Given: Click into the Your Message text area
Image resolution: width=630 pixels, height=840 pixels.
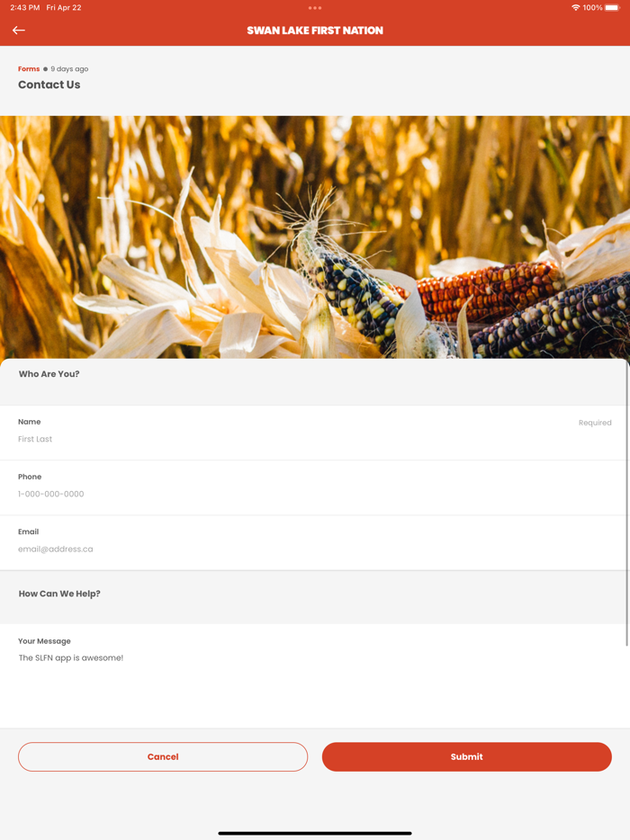Looking at the screenshot, I should (315, 675).
